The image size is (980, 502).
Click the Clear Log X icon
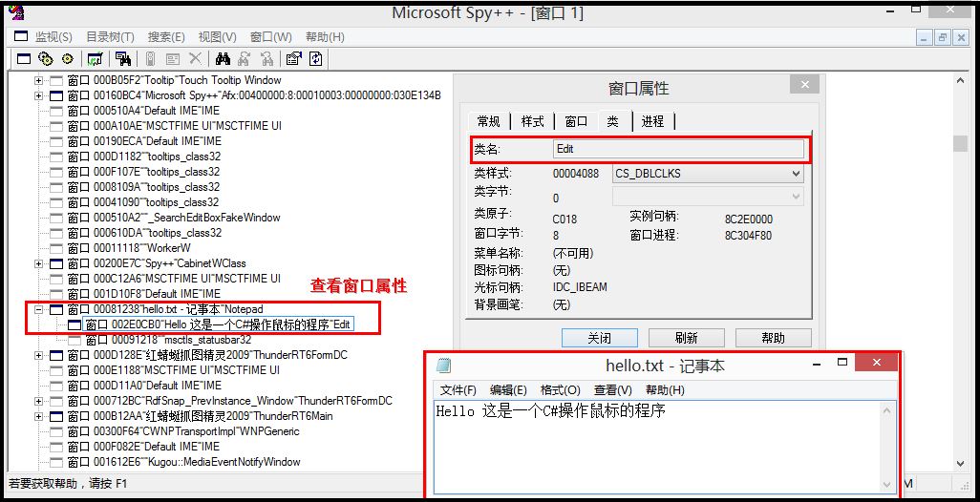[x=195, y=58]
